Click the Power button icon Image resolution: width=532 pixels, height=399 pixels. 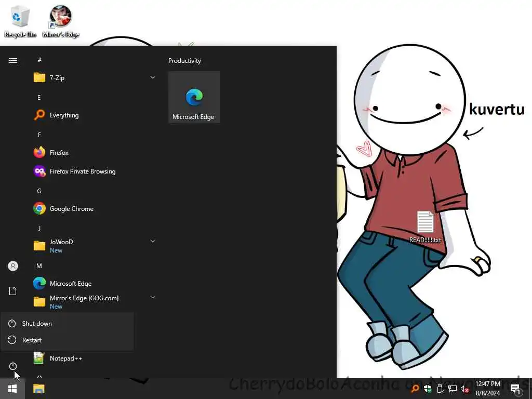(x=13, y=366)
